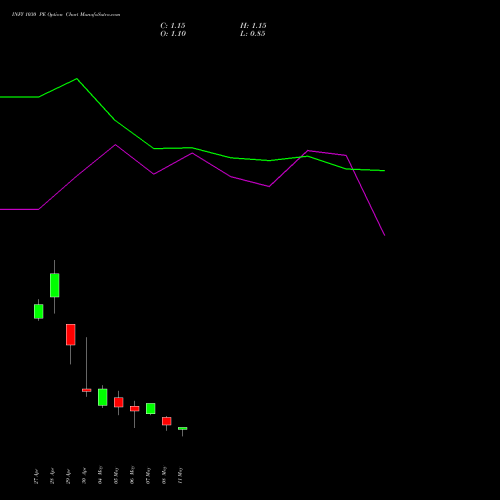Click the '06 May' date axis label
This screenshot has height=500, width=500.
(x=132, y=475)
